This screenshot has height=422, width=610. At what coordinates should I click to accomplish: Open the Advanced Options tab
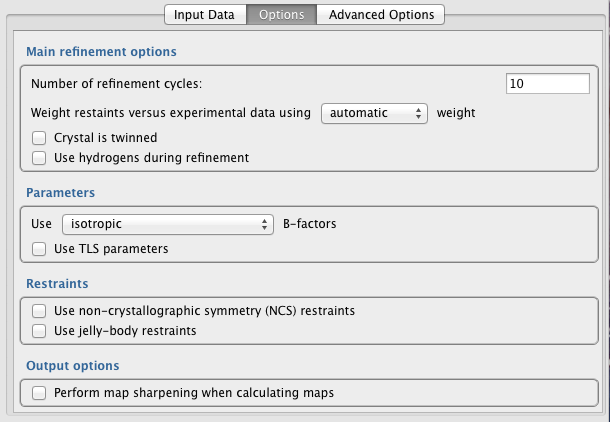click(x=381, y=15)
